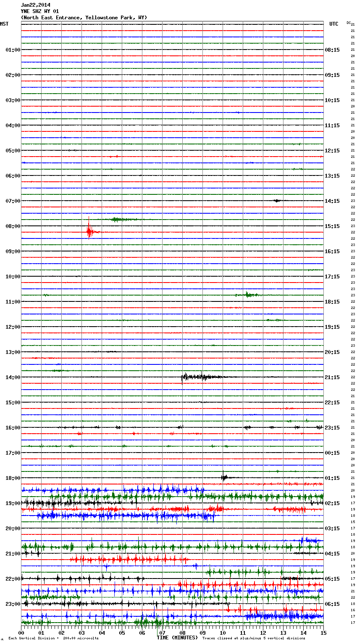Select the '21:00' MST time label
Screen dimensions: 357x644
[x=13, y=554]
